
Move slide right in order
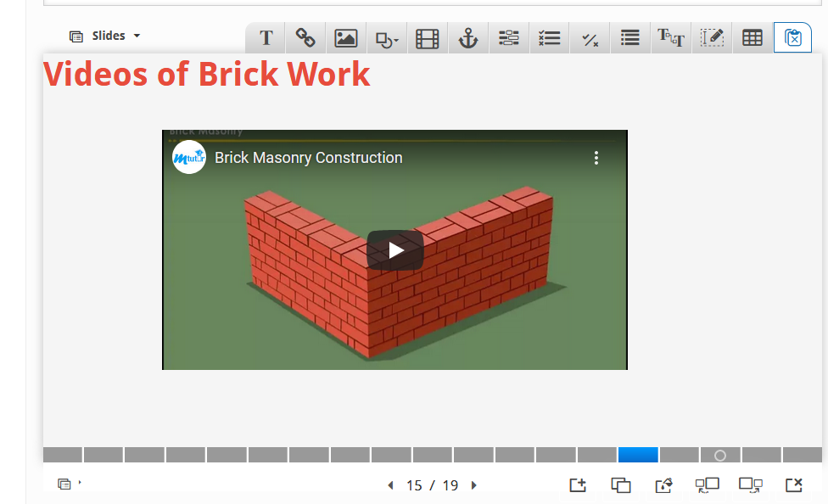click(750, 484)
